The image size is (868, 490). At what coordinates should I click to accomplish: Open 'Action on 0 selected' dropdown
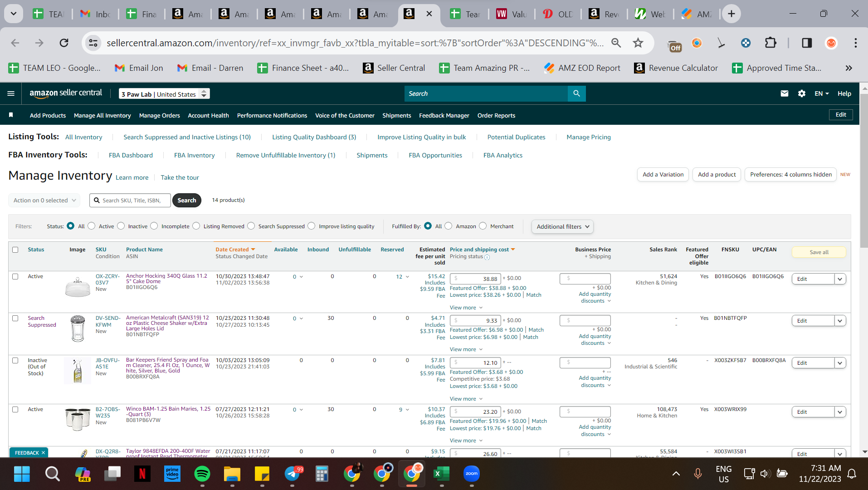coord(44,201)
